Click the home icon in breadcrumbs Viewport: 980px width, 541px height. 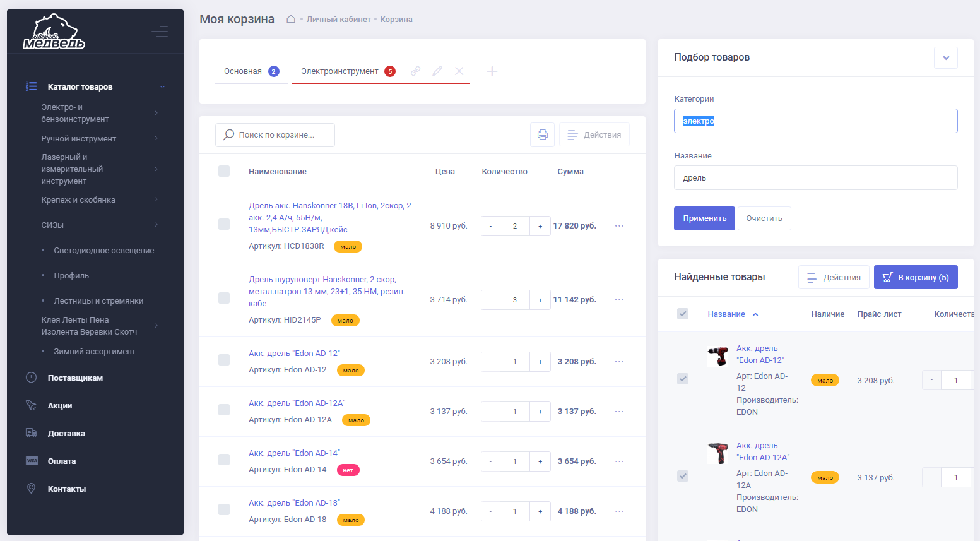click(291, 20)
